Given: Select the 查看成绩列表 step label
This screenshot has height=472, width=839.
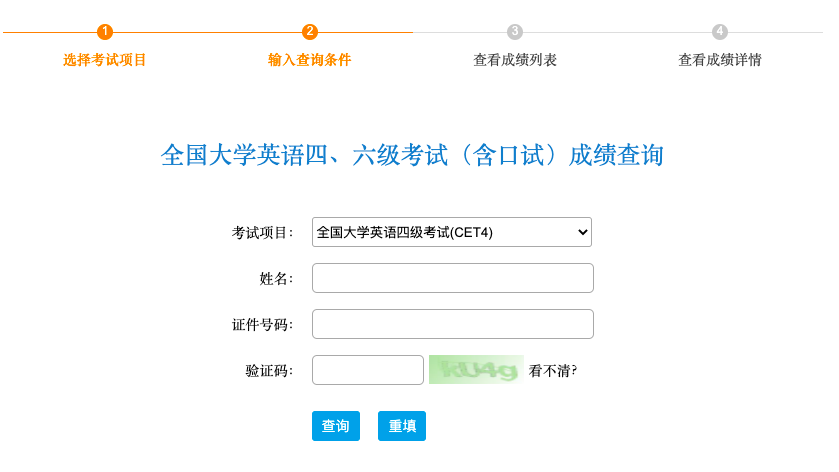Looking at the screenshot, I should point(515,59).
